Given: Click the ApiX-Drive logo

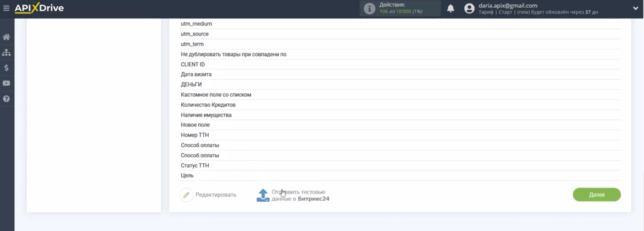Looking at the screenshot, I should pyautogui.click(x=39, y=8).
